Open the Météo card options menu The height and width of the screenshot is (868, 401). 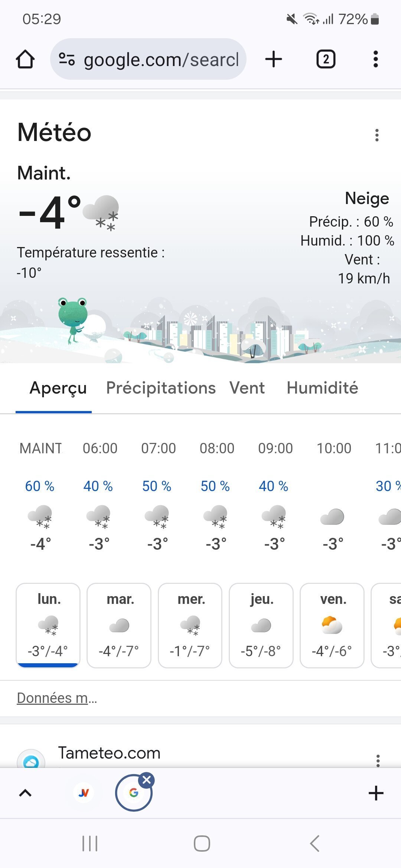coord(377,135)
